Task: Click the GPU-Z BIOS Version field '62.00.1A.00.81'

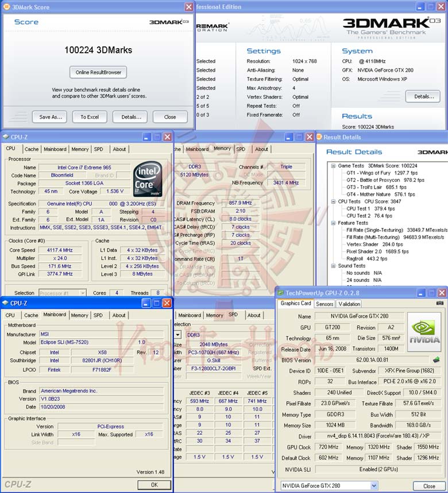Action: (x=372, y=360)
